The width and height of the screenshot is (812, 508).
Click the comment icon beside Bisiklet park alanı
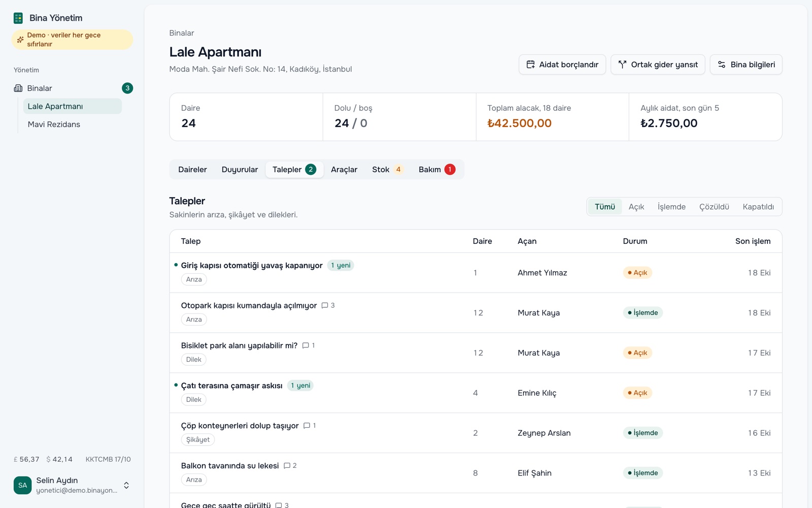tap(306, 345)
